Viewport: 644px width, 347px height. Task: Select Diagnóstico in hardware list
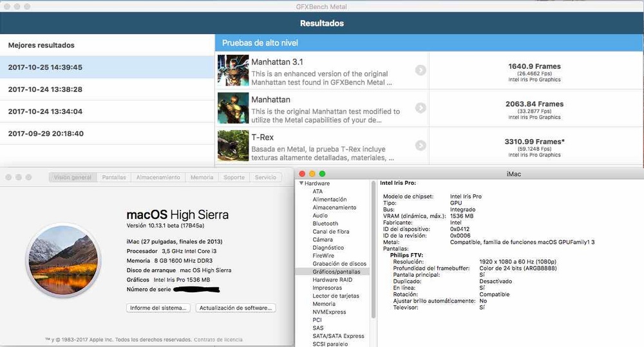pos(328,248)
